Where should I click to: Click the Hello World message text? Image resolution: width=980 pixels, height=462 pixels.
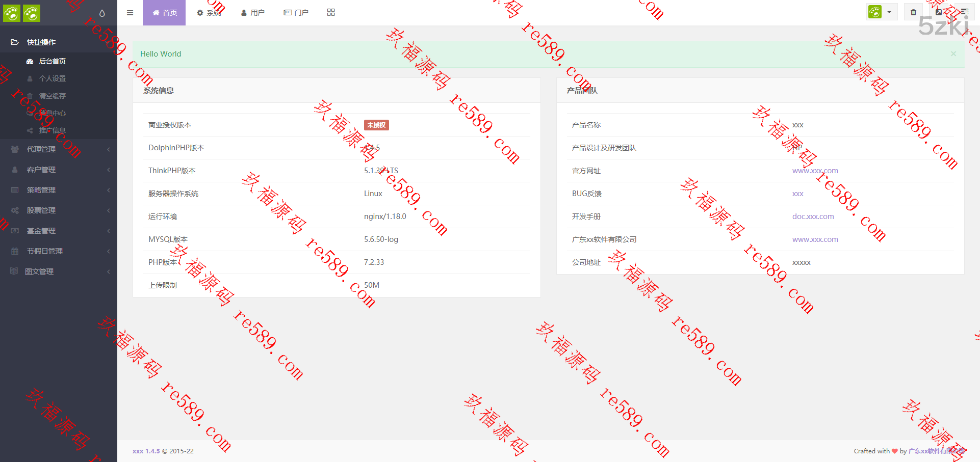(x=161, y=54)
